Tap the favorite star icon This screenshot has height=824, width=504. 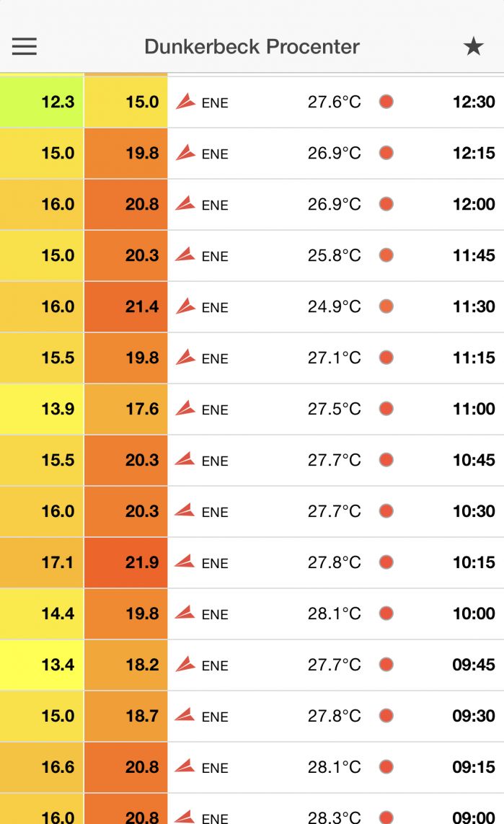(473, 47)
